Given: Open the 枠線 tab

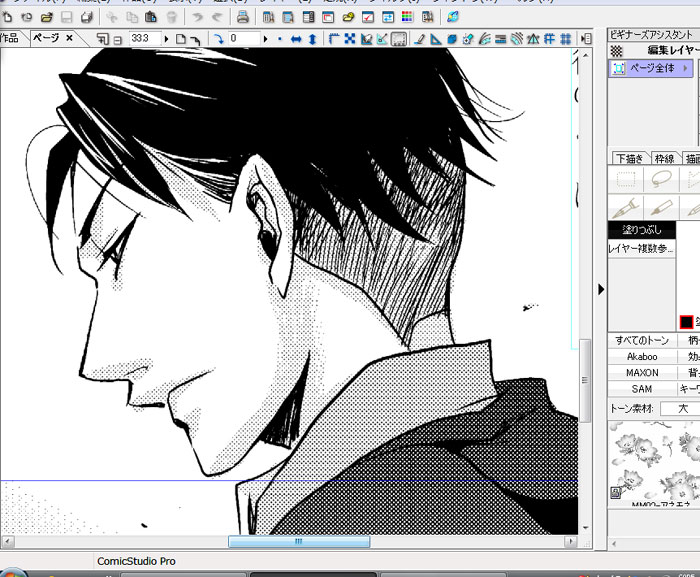Looking at the screenshot, I should (x=664, y=159).
